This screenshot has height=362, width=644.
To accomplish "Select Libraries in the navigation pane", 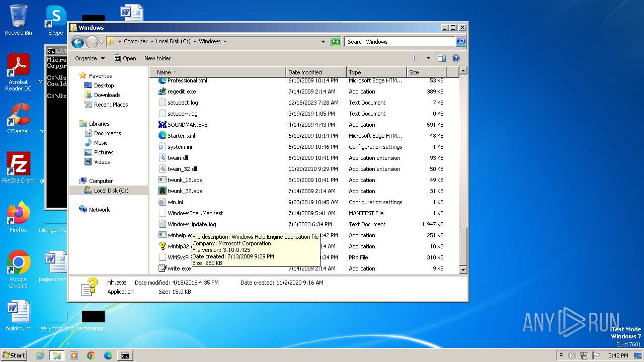I will coord(99,124).
